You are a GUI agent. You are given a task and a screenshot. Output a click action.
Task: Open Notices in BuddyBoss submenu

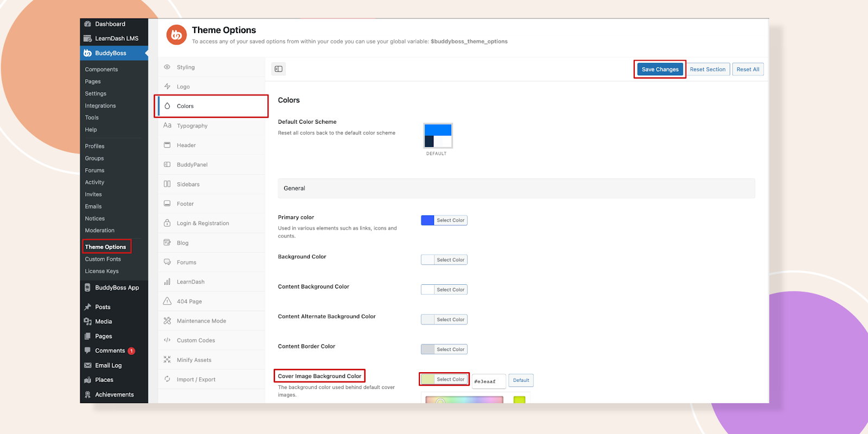click(95, 219)
